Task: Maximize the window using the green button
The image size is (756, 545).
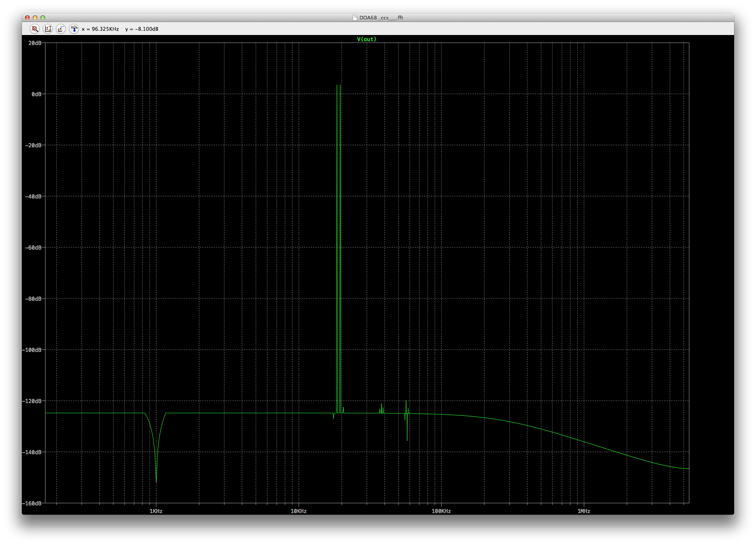Action: 43,18
